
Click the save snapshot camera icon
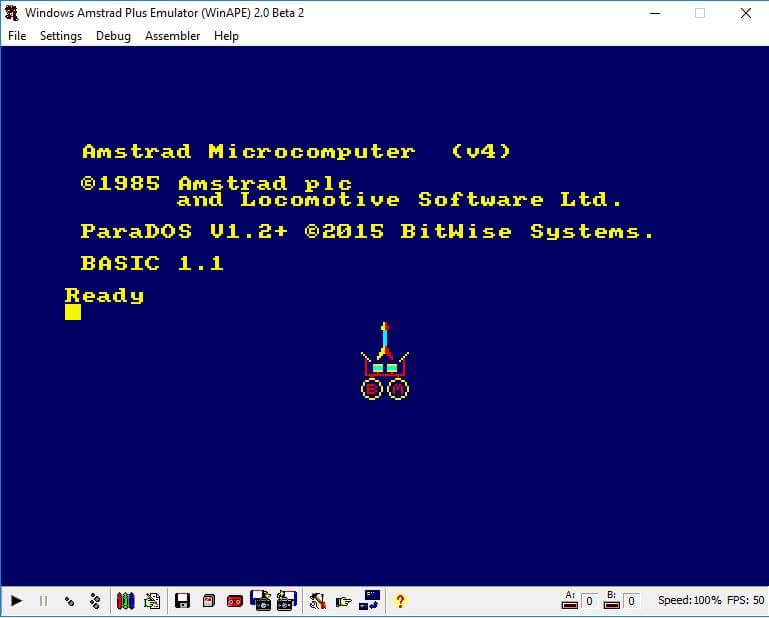[x=287, y=600]
